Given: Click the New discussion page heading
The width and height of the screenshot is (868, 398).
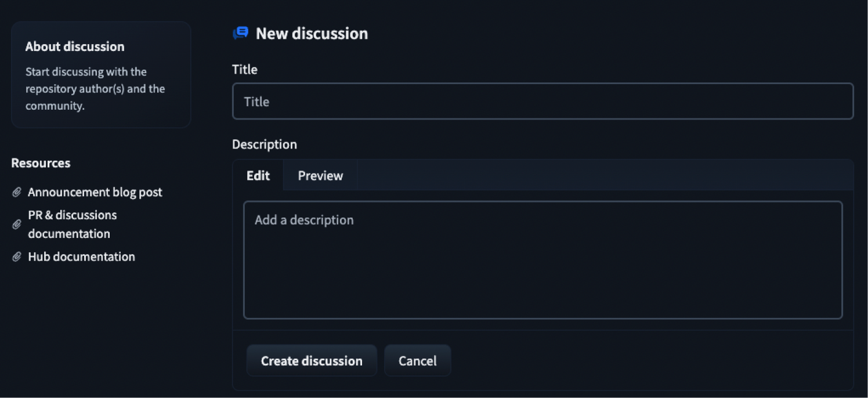Looking at the screenshot, I should (x=312, y=33).
